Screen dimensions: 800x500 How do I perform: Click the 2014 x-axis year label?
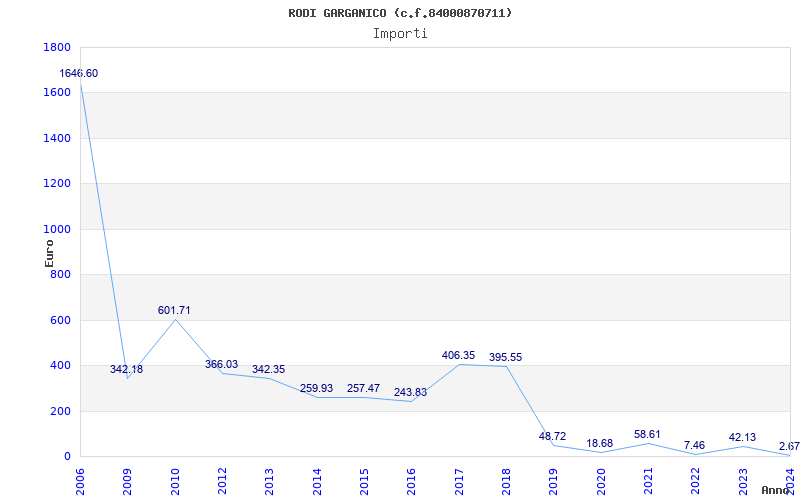(x=317, y=482)
